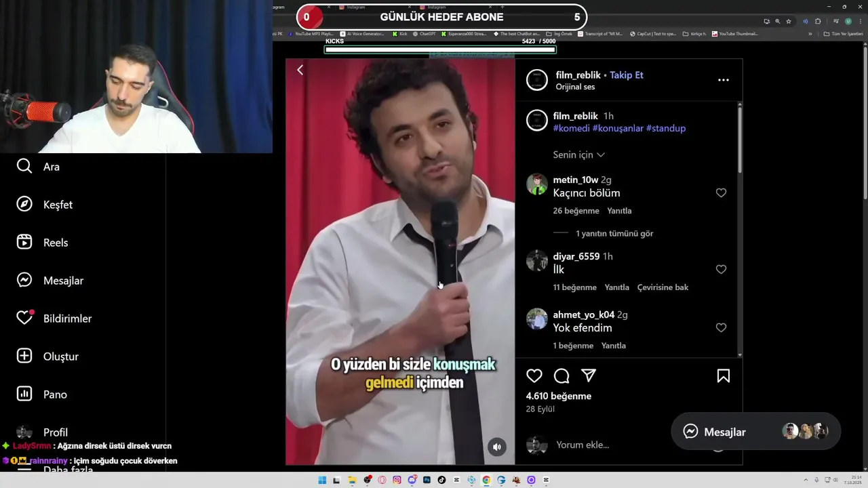Save post with bookmark icon
The height and width of the screenshot is (488, 868).
724,375
